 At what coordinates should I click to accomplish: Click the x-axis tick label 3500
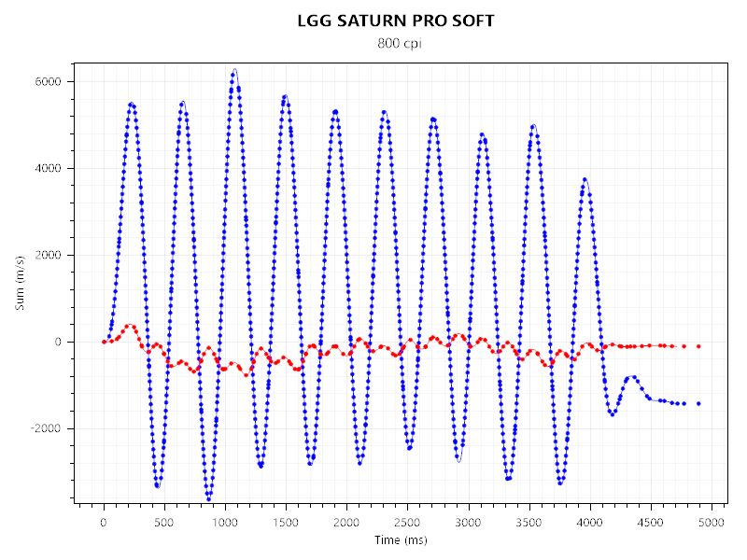[529, 523]
